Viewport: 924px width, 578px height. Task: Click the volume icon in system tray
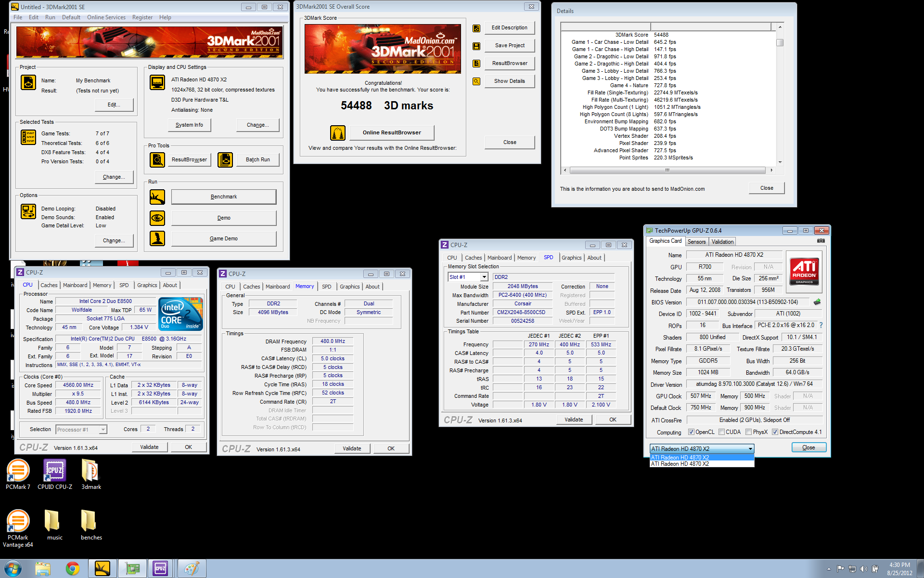click(863, 569)
